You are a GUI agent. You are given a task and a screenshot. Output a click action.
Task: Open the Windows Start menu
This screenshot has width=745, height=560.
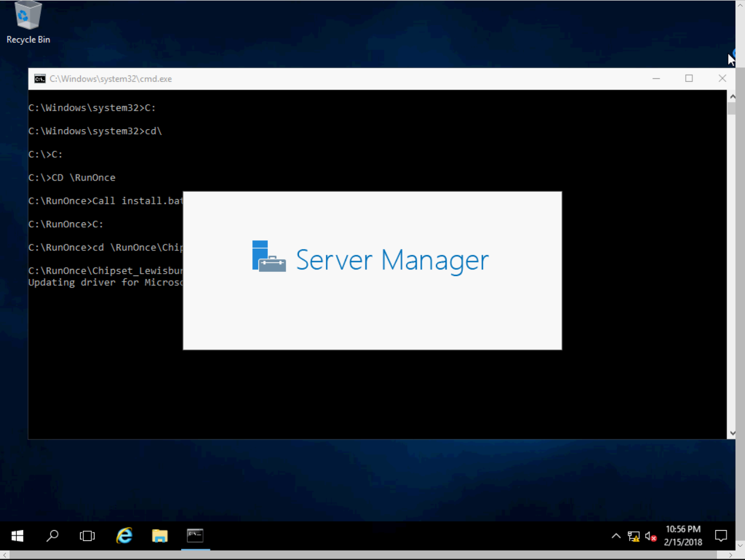point(17,535)
